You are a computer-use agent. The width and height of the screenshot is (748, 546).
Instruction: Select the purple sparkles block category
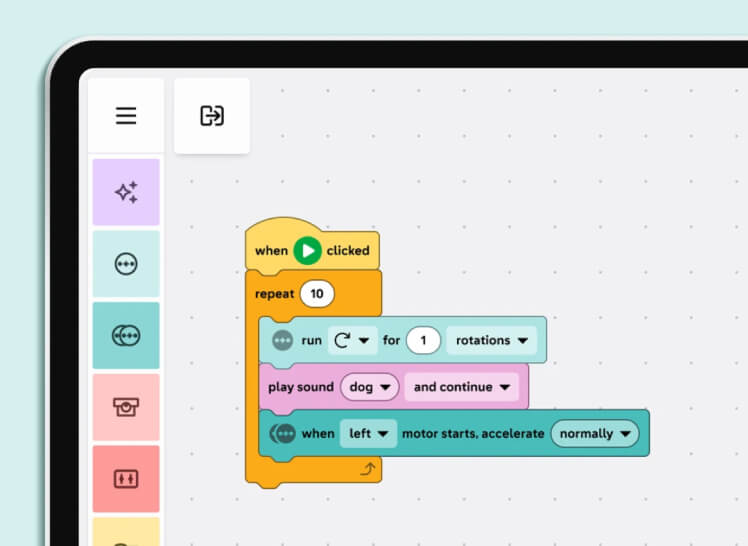click(126, 192)
